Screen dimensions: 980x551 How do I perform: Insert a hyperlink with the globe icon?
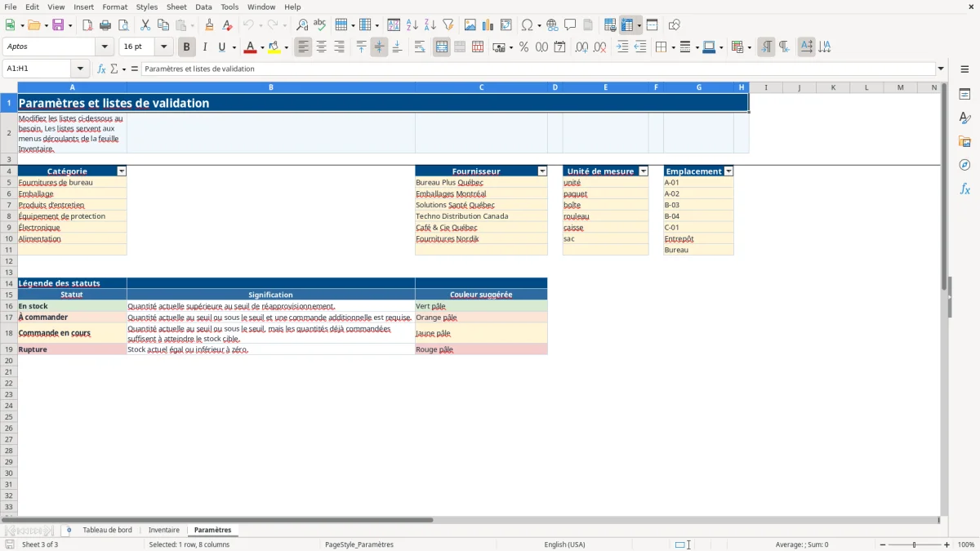coord(552,25)
